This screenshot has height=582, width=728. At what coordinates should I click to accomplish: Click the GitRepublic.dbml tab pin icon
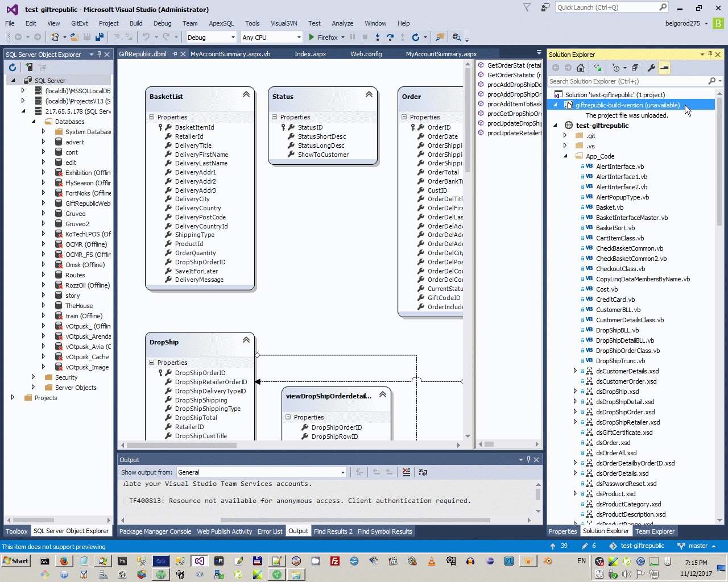175,54
